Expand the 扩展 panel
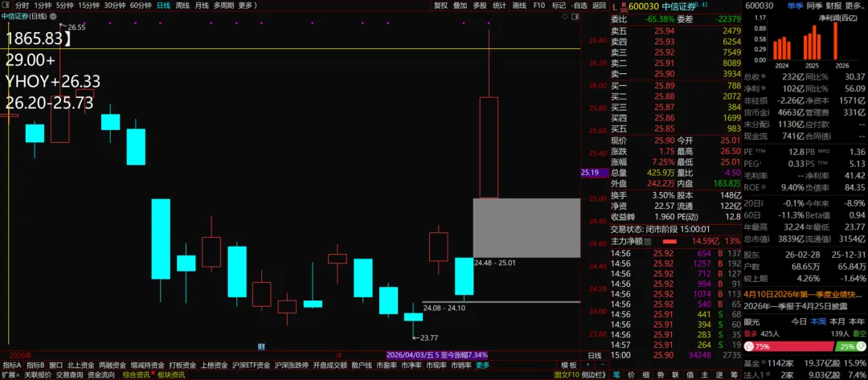The height and width of the screenshot is (380, 868). [x=10, y=375]
